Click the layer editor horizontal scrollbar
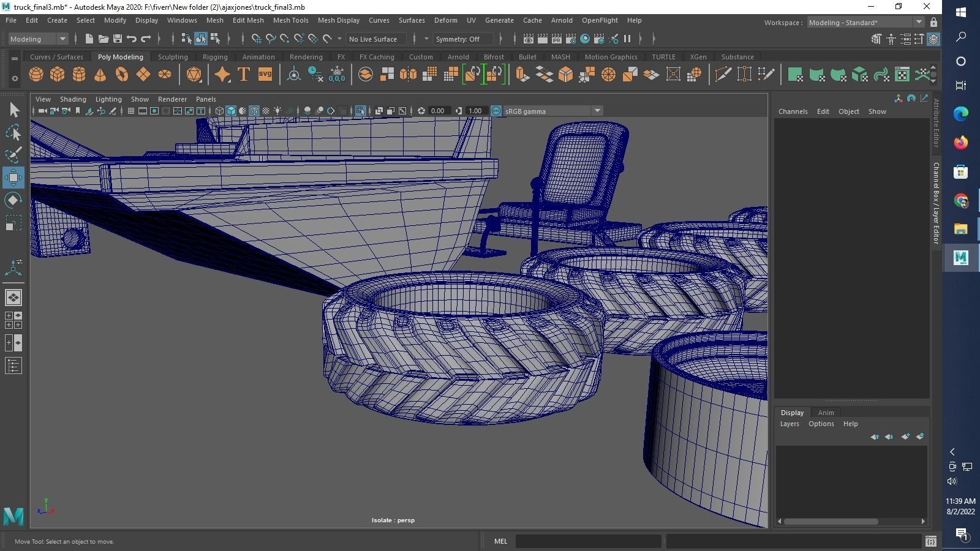 tap(831, 522)
